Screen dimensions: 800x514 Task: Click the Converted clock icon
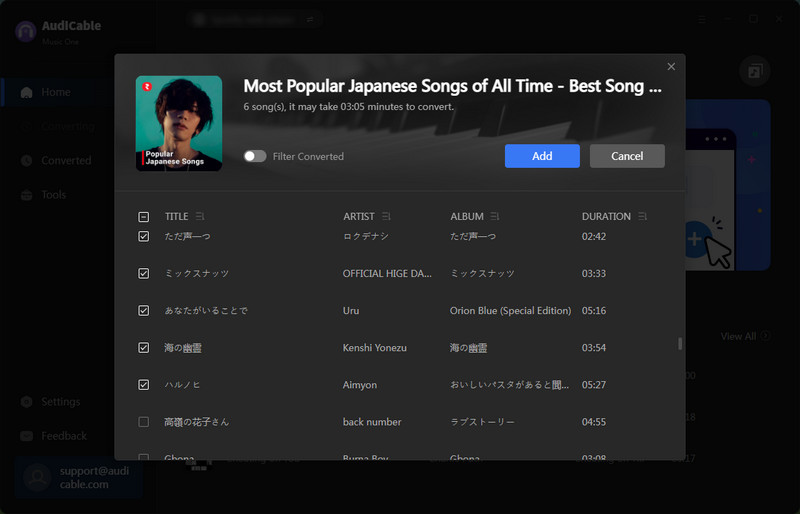(x=27, y=160)
